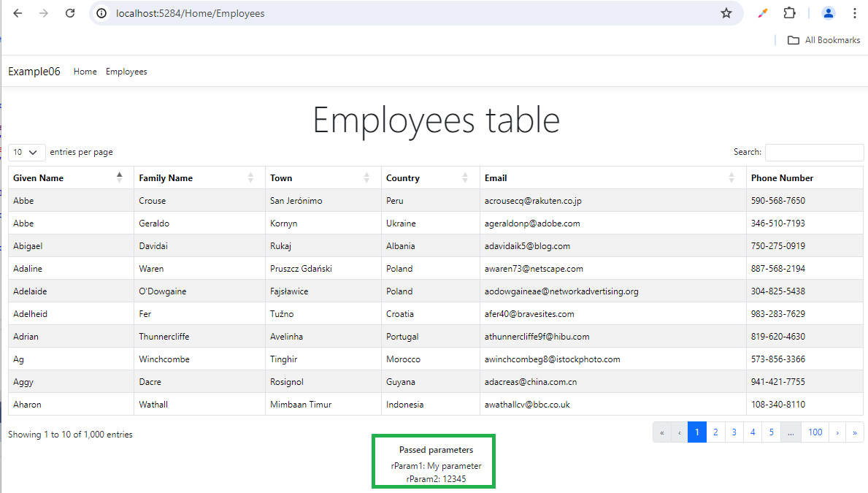Screen dimensions: 868x493
Task: Go to next page pagination button
Action: pyautogui.click(x=837, y=432)
